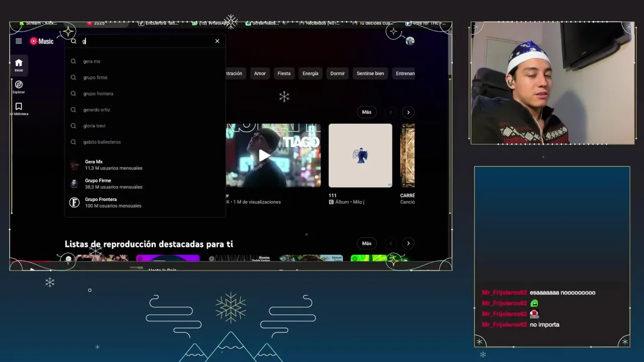Screen dimensions: 644x362
Task: Select the Dormir mood chip
Action: 338,73
